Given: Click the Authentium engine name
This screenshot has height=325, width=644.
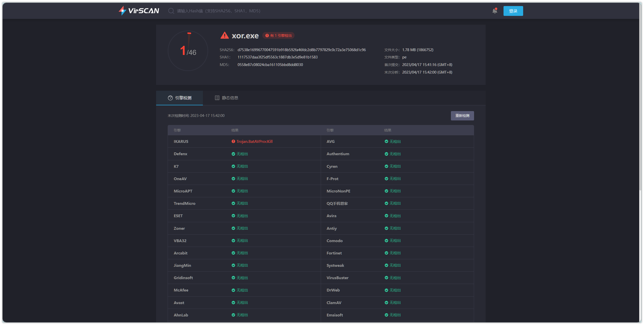Looking at the screenshot, I should tap(338, 154).
